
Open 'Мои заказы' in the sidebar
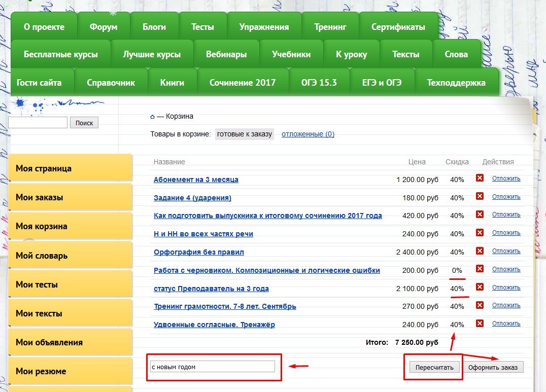[x=70, y=197]
